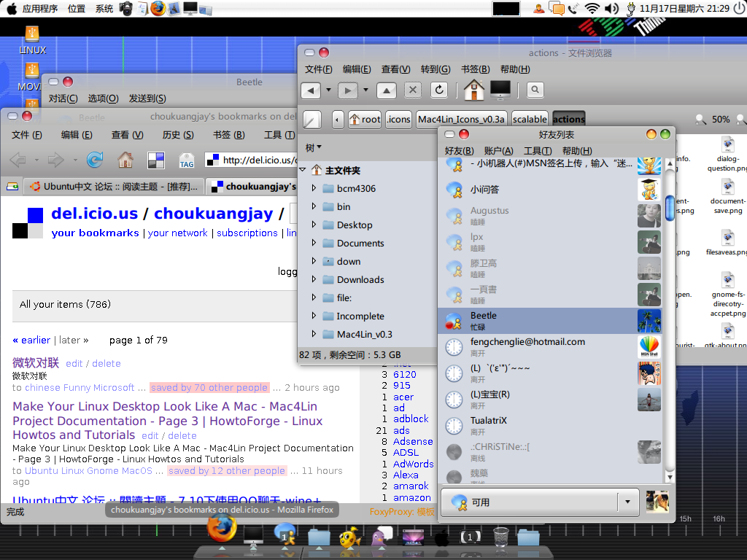Image resolution: width=747 pixels, height=560 pixels.
Task: Open the Forward history dropdown arrow in file browser
Action: tap(365, 90)
